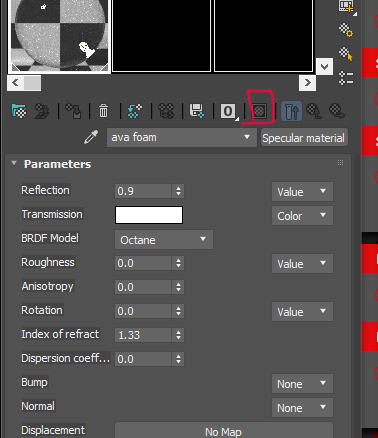This screenshot has height=438, width=378.
Task: Click the Select by Material icon
Action: tap(346, 54)
